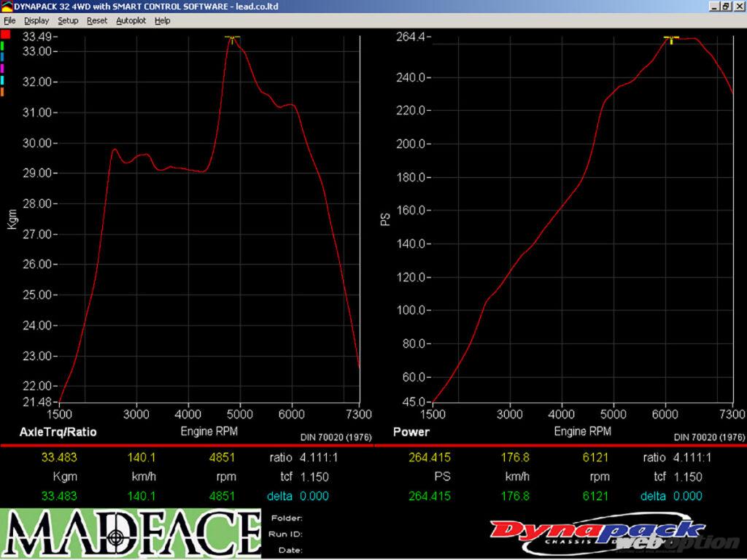Open the File menu
The image size is (747, 560).
click(9, 20)
